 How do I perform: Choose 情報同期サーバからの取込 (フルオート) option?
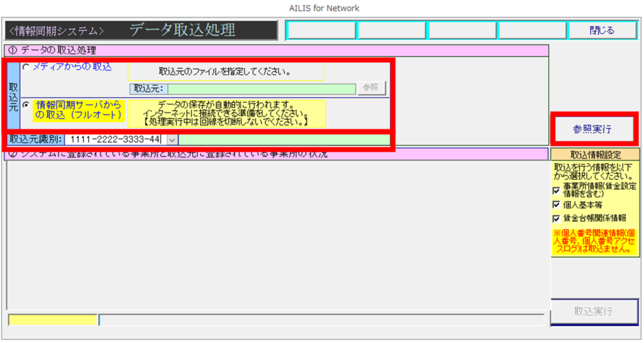point(26,106)
